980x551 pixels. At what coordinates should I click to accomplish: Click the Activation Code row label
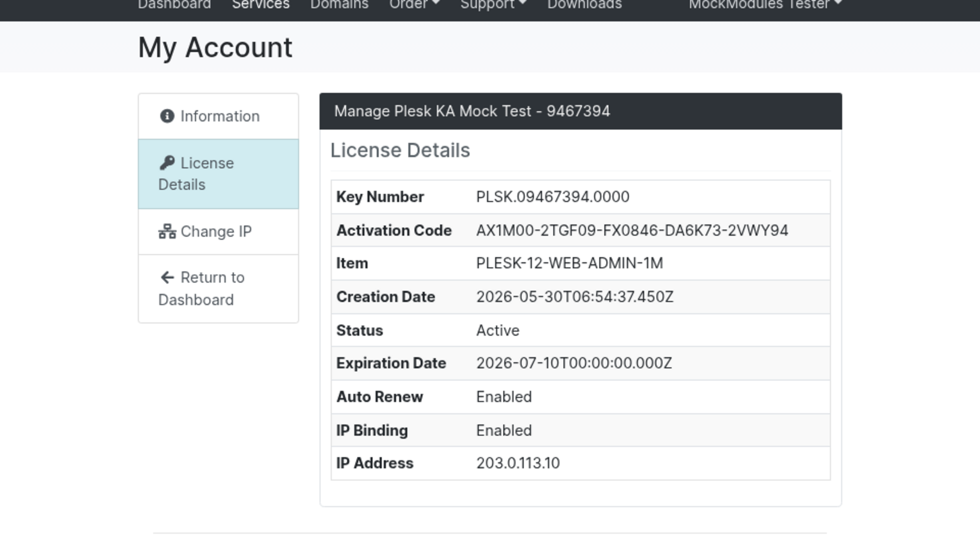pos(394,231)
